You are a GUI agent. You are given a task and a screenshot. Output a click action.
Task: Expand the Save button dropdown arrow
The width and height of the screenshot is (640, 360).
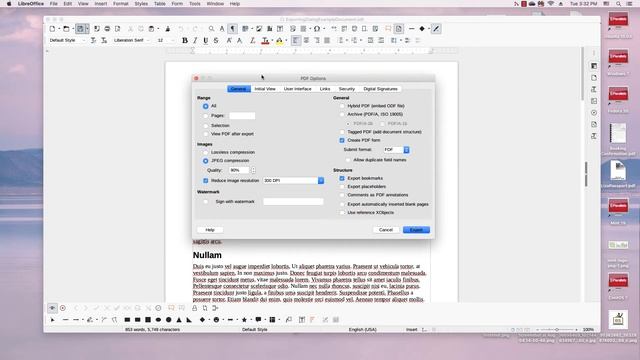tap(87, 29)
